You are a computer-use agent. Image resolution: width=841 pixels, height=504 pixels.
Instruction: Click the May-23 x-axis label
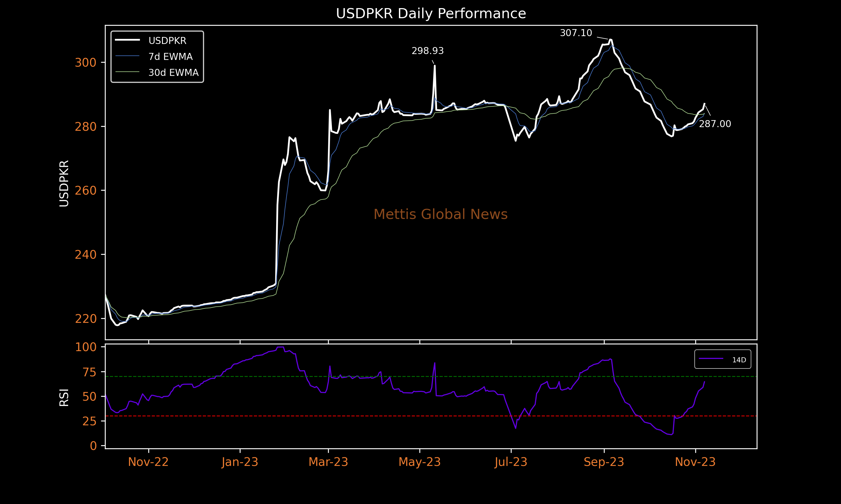click(419, 462)
